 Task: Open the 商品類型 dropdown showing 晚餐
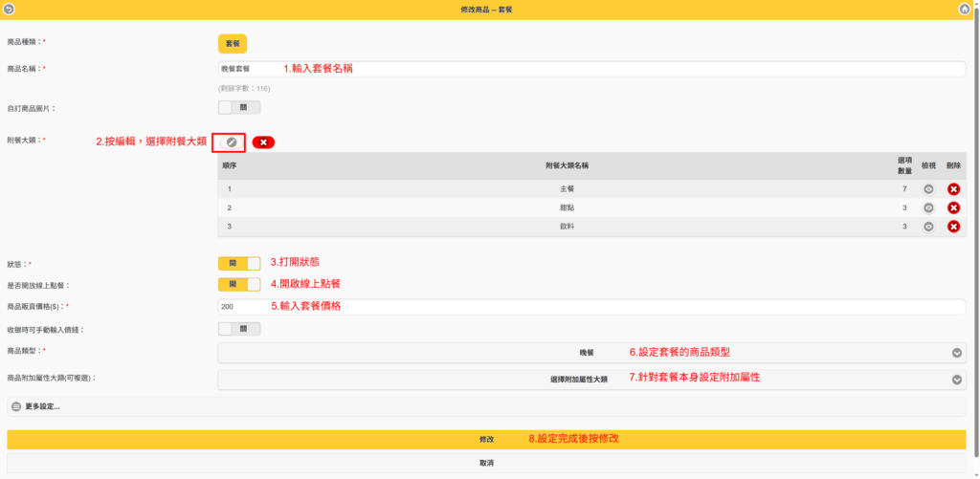point(591,353)
